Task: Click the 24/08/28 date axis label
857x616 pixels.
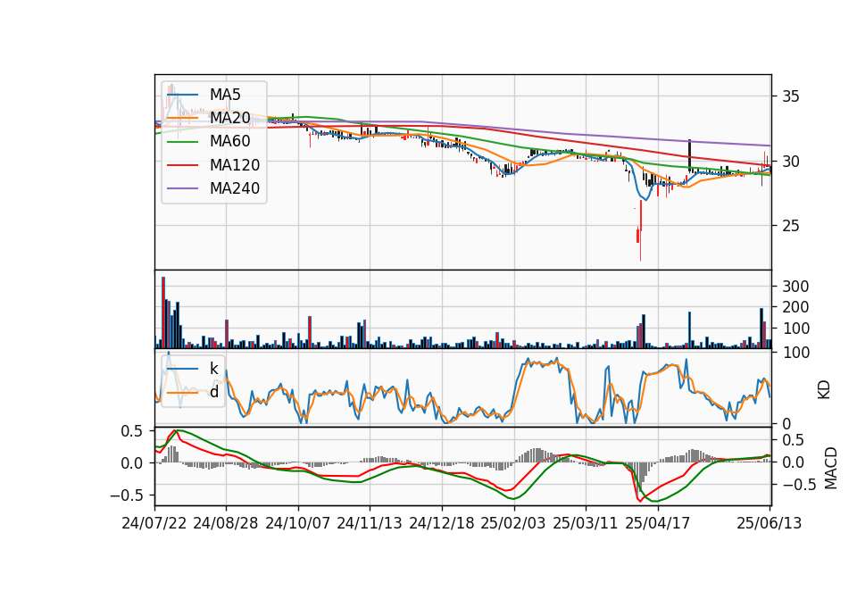Action: [x=226, y=523]
